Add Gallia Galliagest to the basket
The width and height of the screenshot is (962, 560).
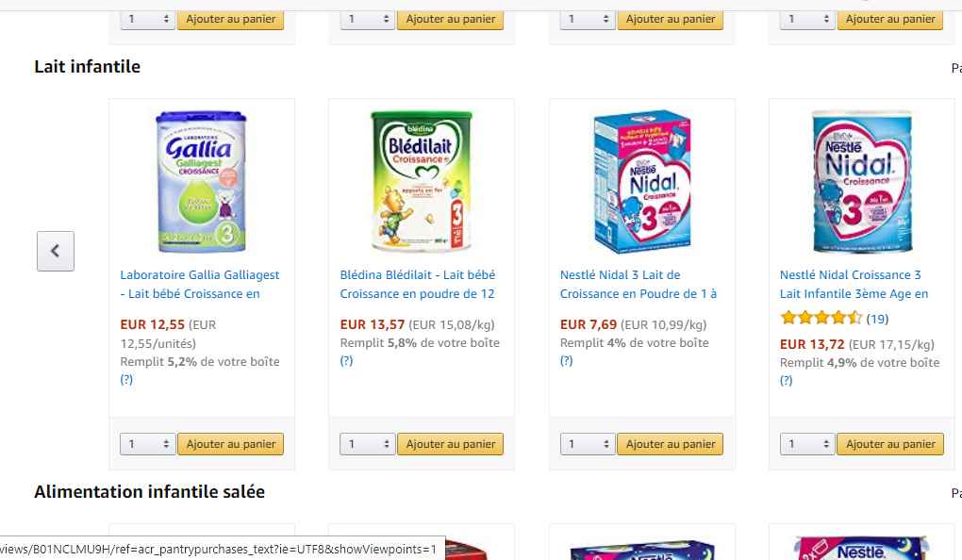click(231, 444)
